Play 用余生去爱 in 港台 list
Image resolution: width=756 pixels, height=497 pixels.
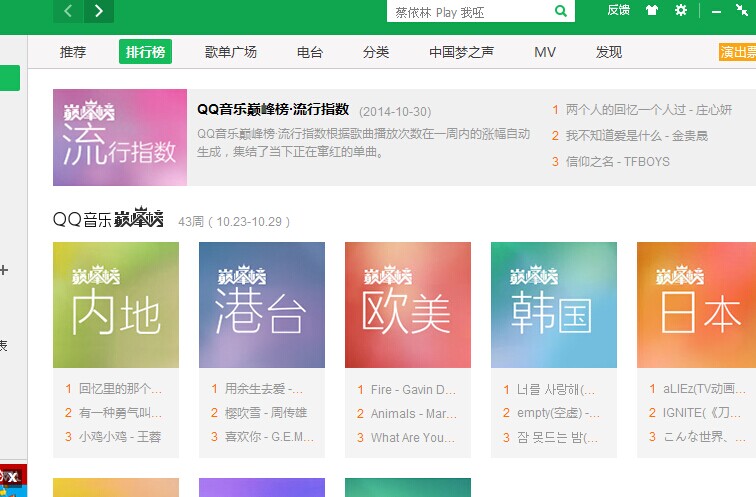tap(264, 389)
